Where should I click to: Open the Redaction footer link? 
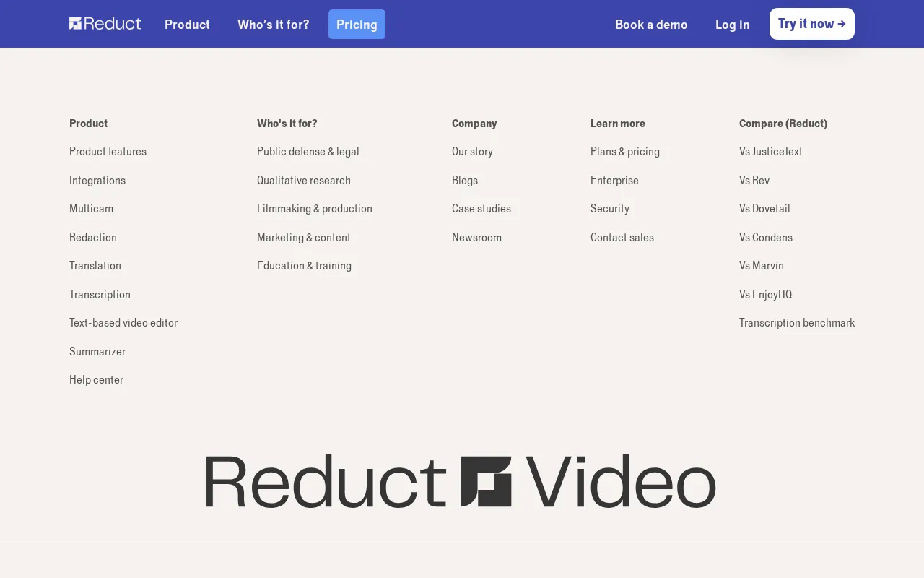point(93,238)
